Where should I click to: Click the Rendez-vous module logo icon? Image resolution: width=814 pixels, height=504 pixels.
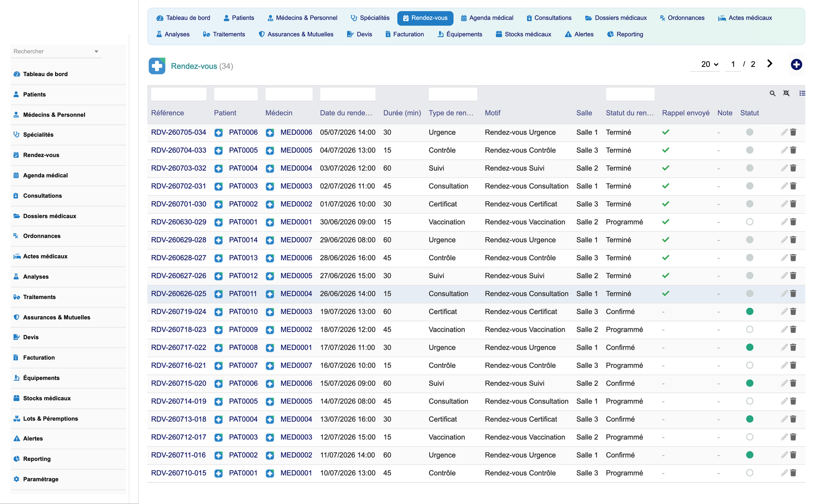coord(157,66)
